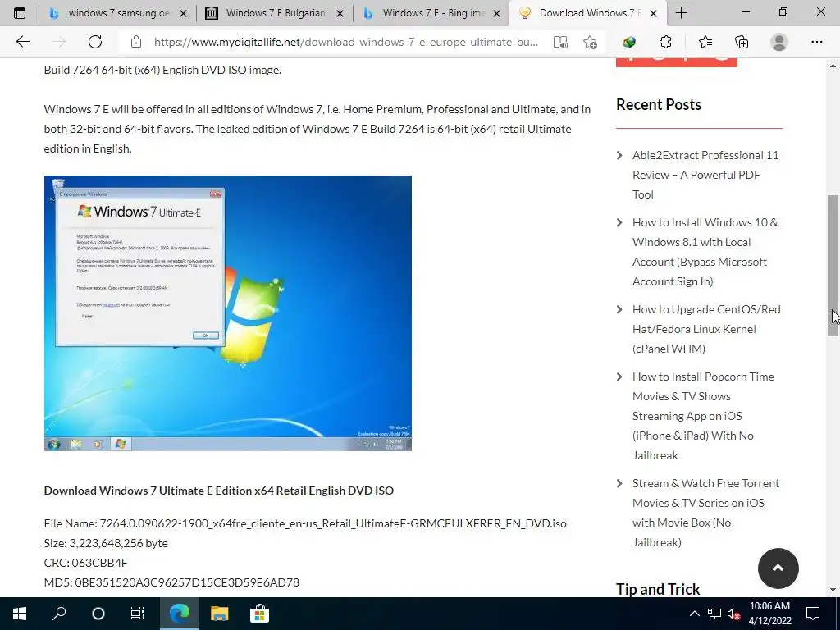
Task: Add page to favorites star icon
Action: [590, 43]
